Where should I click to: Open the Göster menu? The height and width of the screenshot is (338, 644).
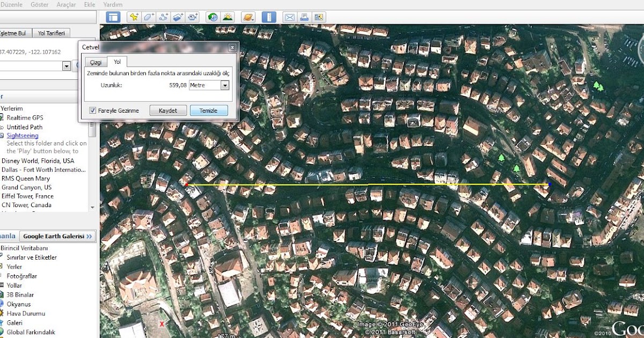pos(39,4)
